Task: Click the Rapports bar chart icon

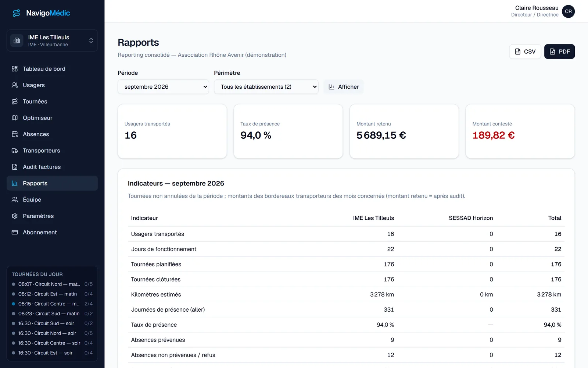Action: pyautogui.click(x=15, y=183)
